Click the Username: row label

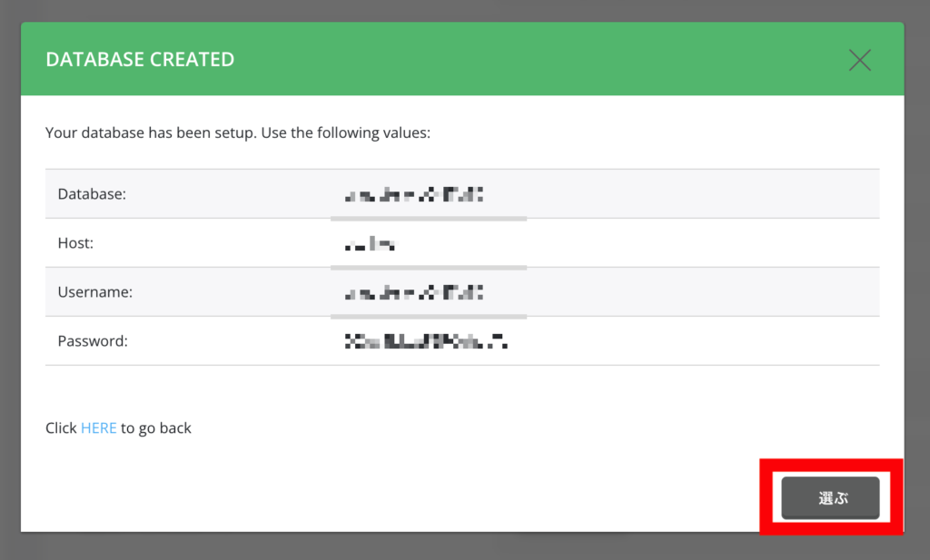coord(94,291)
